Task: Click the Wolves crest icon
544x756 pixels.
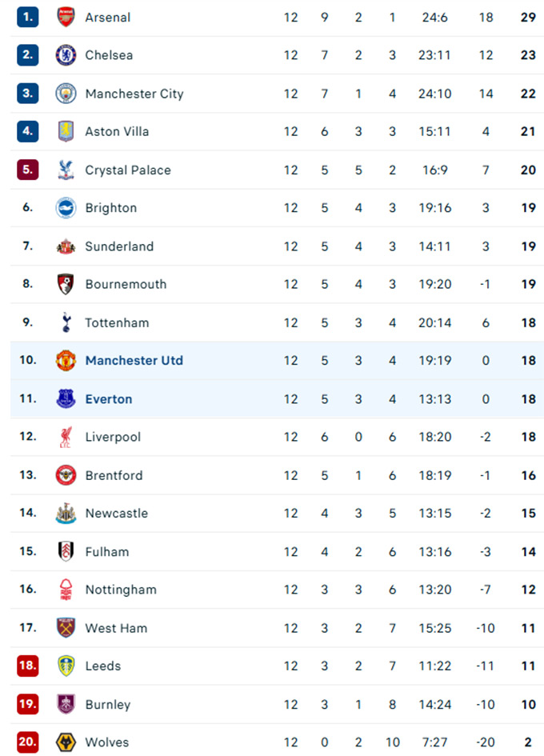Action: coord(66,742)
